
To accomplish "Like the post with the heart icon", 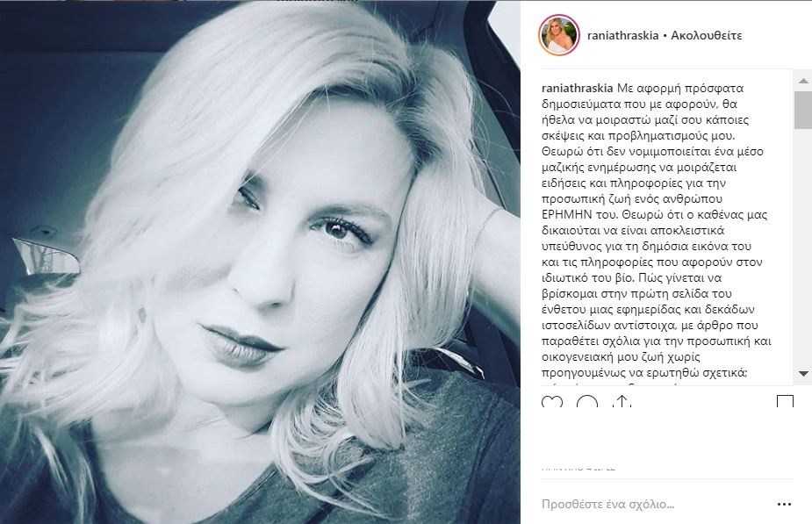I will 551,401.
